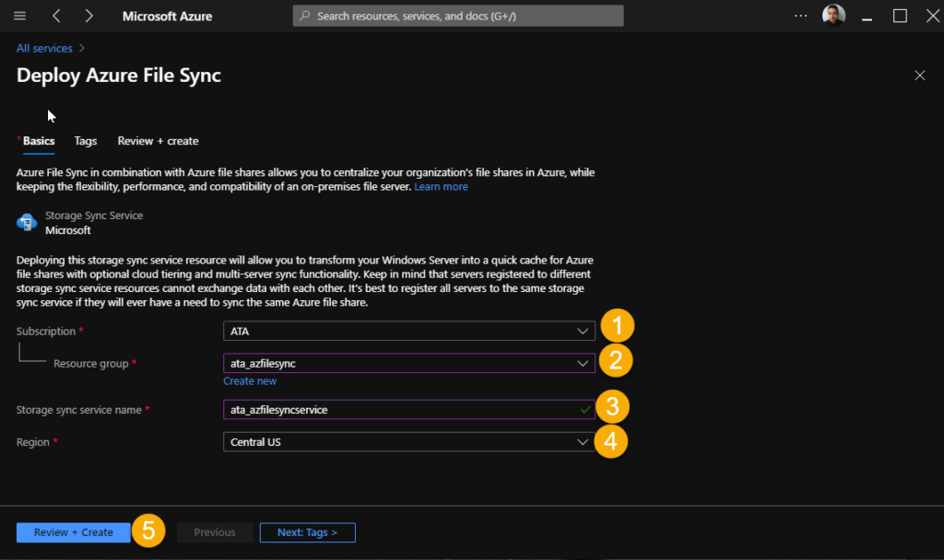Expand the Resource group dropdown

(x=408, y=363)
